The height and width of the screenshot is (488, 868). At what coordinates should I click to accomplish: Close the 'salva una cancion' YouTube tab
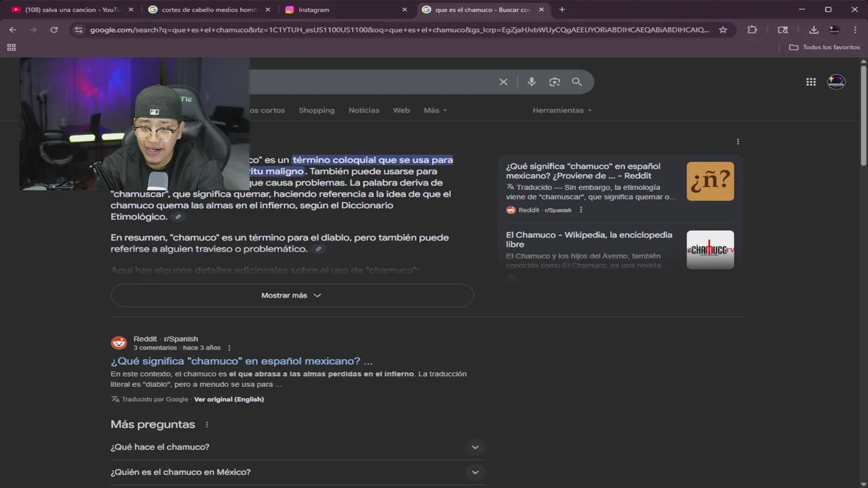tap(131, 9)
